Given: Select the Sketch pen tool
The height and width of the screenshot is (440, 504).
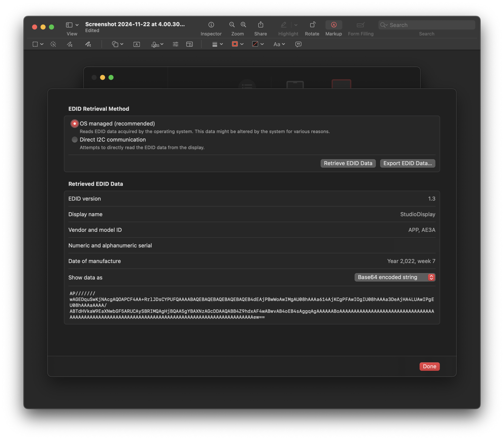Looking at the screenshot, I should click(x=70, y=44).
